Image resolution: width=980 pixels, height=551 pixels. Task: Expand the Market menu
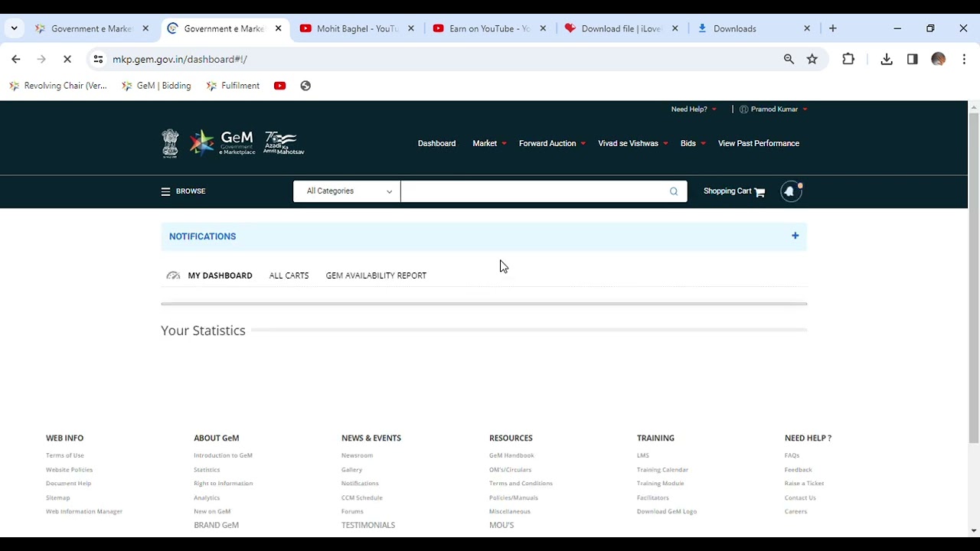489,143
